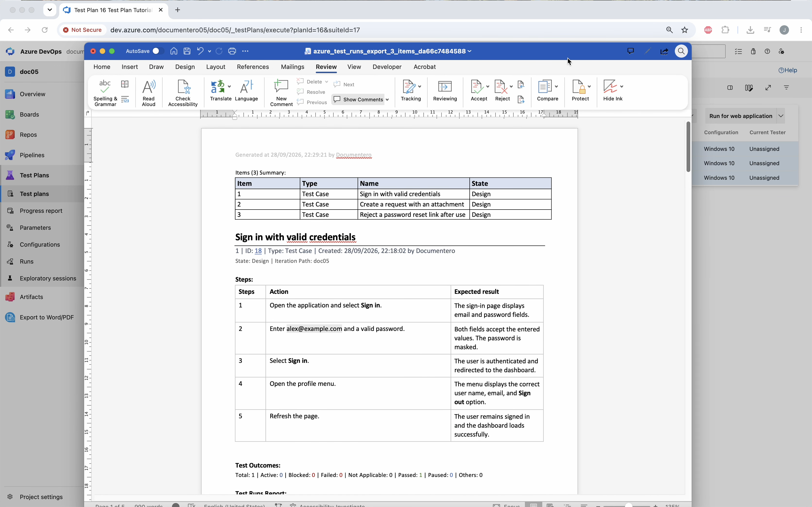Image resolution: width=812 pixels, height=507 pixels.
Task: Open the Help link in Azure DevOps
Action: pyautogui.click(x=787, y=70)
